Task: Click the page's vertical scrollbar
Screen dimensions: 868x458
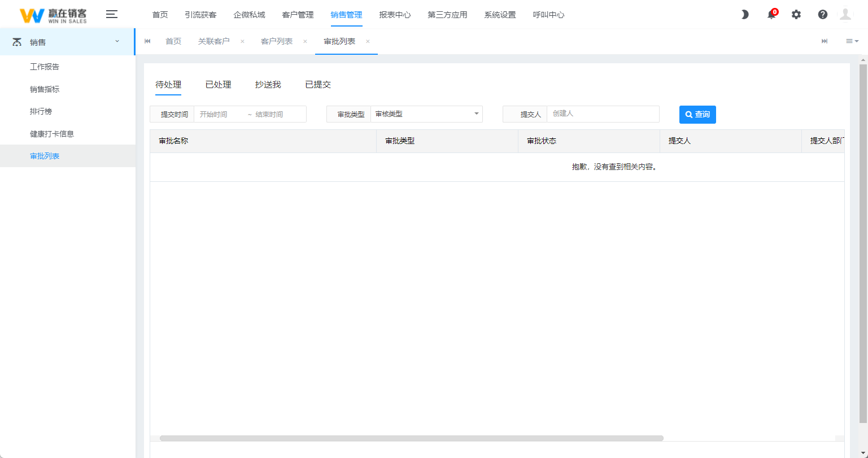Action: (x=863, y=244)
